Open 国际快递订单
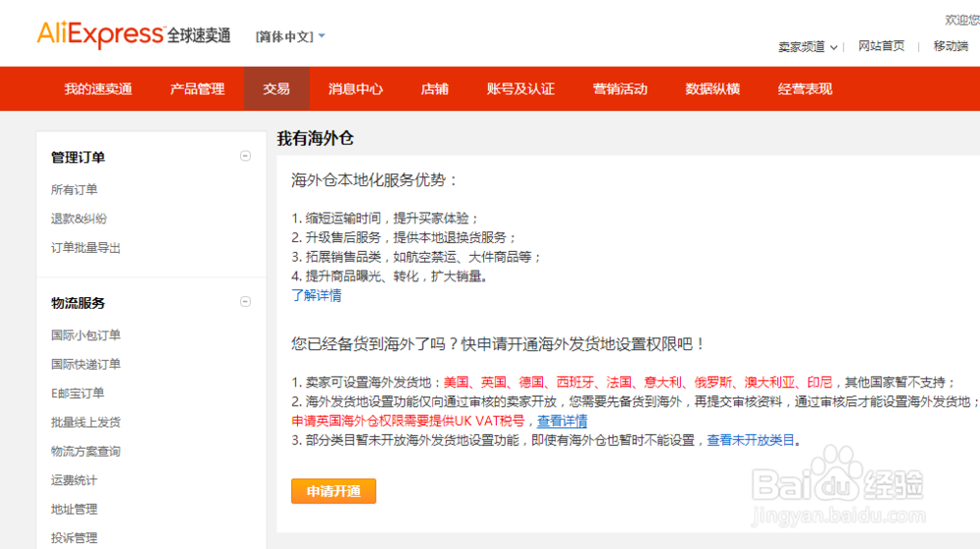The image size is (980, 549). 85,364
